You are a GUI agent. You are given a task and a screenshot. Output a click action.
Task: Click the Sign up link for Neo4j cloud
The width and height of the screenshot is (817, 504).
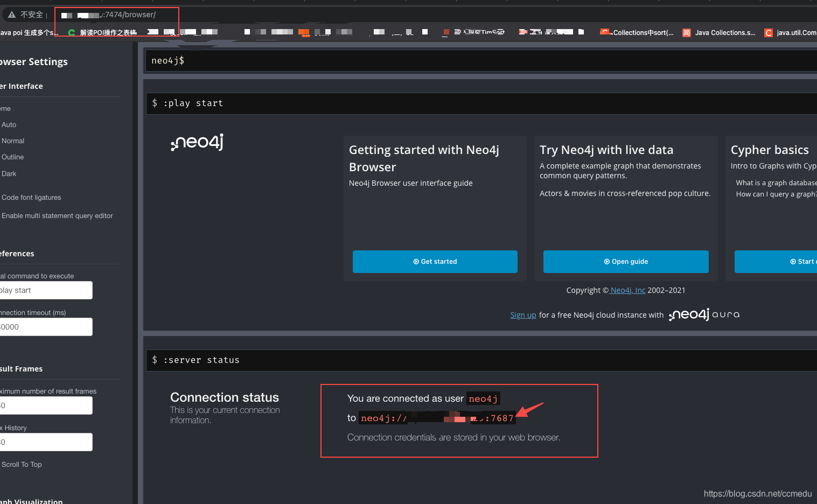(x=523, y=314)
